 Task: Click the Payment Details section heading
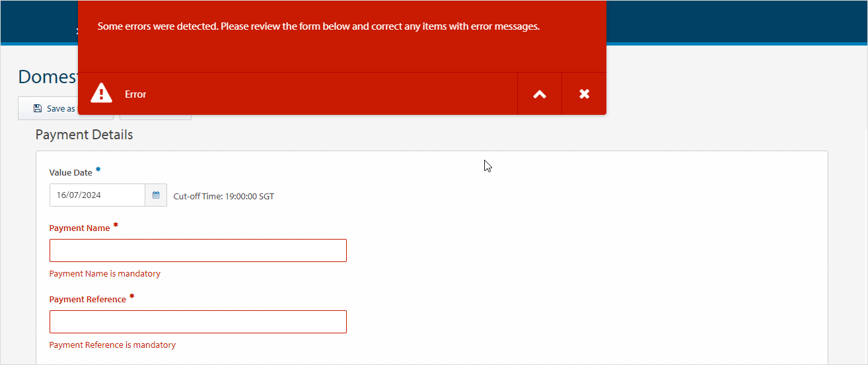[x=84, y=135]
